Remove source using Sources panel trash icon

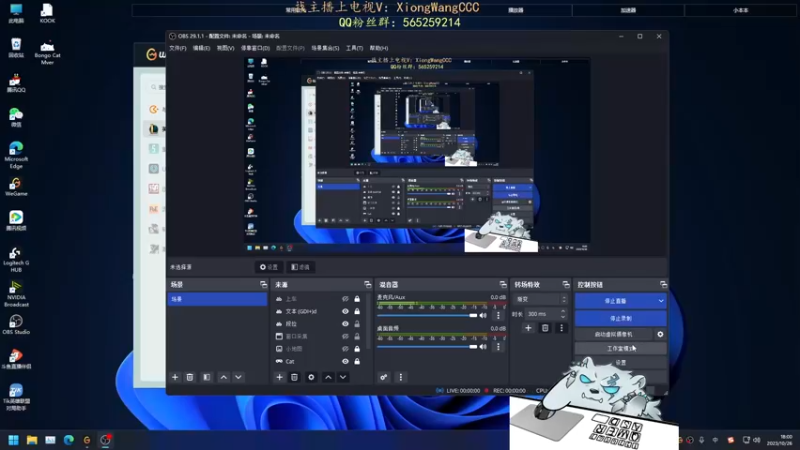pyautogui.click(x=294, y=377)
